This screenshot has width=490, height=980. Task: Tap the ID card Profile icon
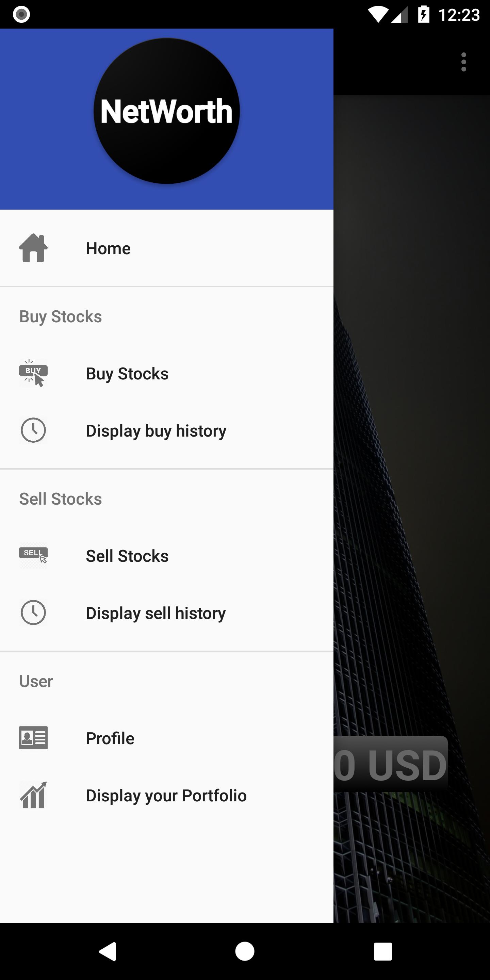(x=33, y=738)
